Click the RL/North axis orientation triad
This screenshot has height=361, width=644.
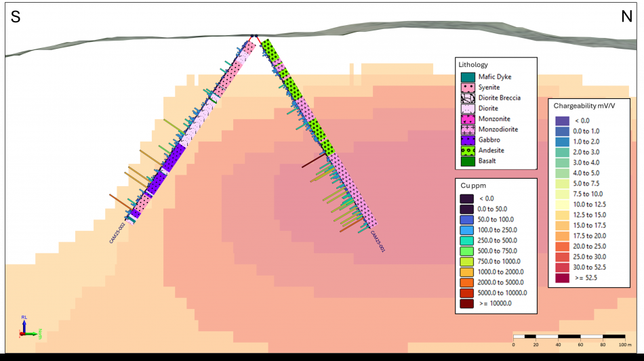coord(27,327)
